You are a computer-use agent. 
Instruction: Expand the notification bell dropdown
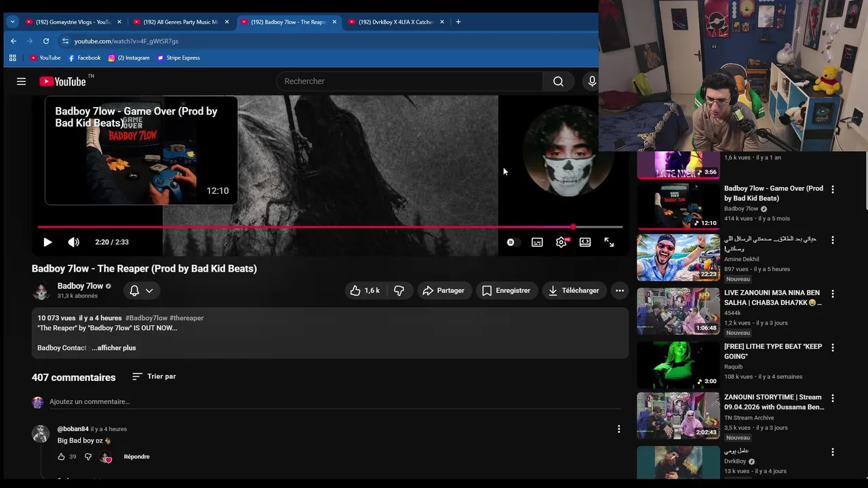tap(142, 290)
